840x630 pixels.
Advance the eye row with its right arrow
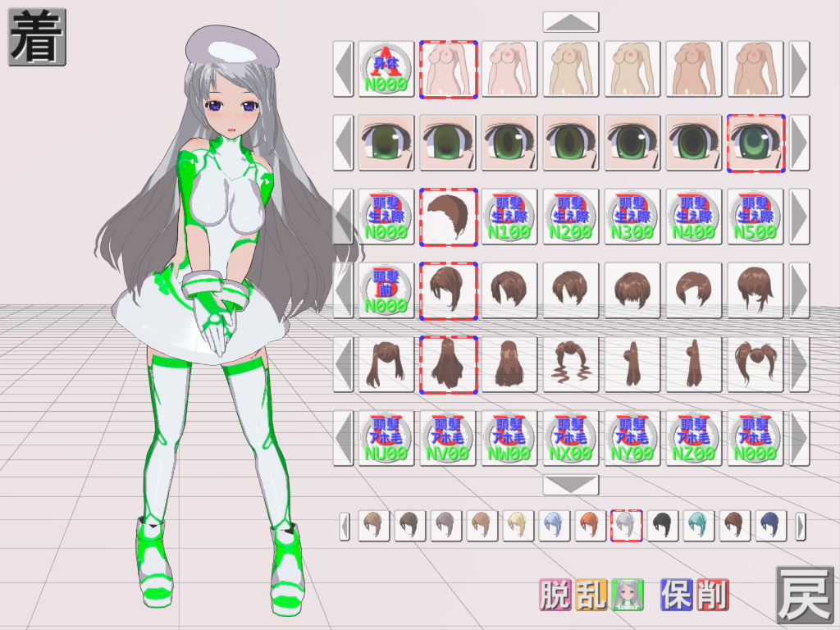[x=799, y=143]
